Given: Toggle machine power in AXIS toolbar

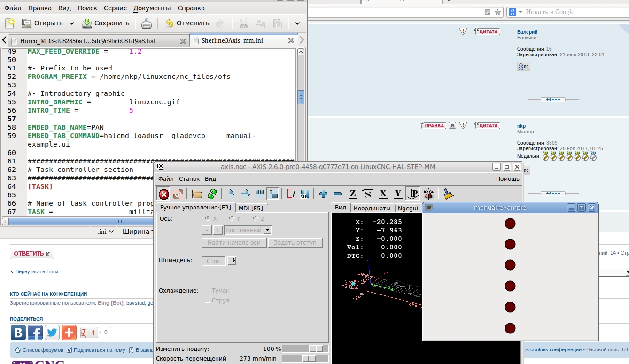Looking at the screenshot, I should 179,194.
